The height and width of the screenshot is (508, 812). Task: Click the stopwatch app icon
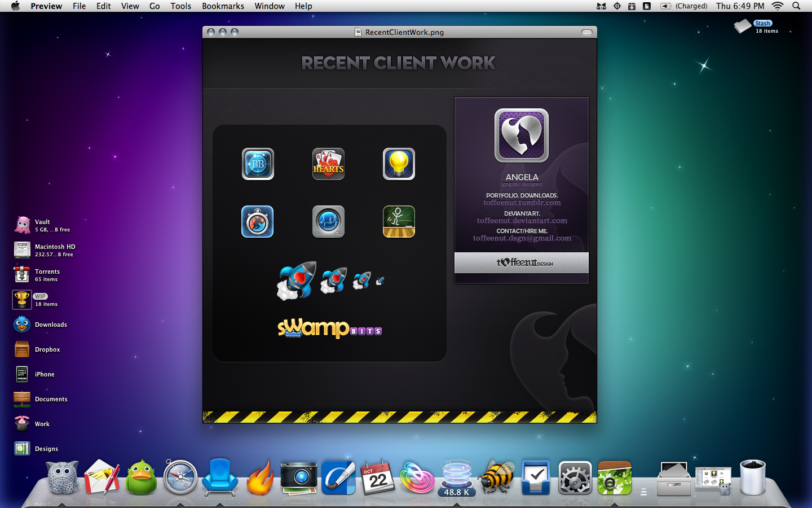click(258, 222)
